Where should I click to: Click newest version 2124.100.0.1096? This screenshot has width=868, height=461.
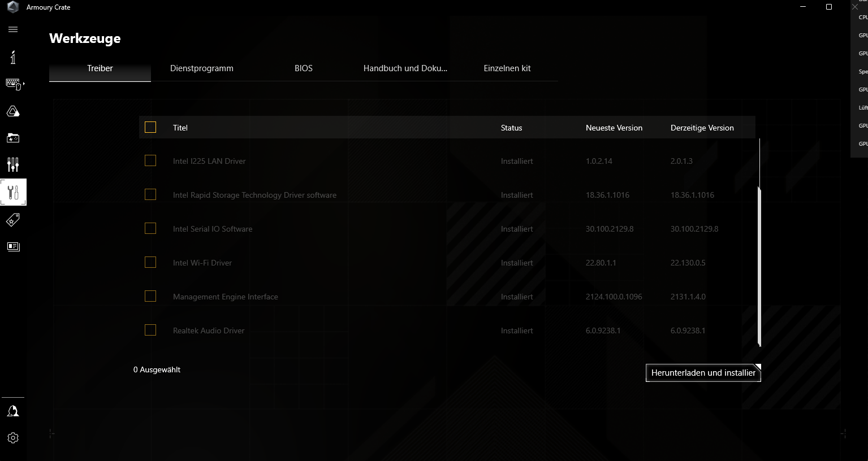pos(614,297)
